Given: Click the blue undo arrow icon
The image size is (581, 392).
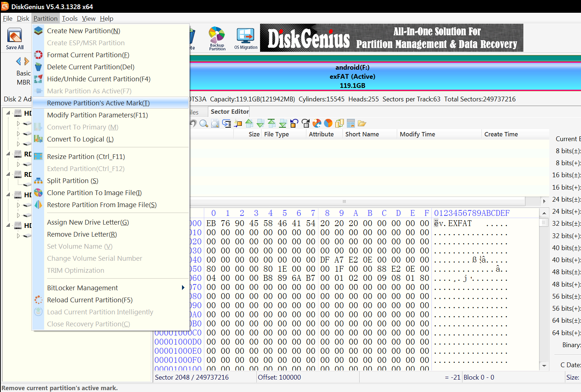Looking at the screenshot, I should pyautogui.click(x=294, y=124).
